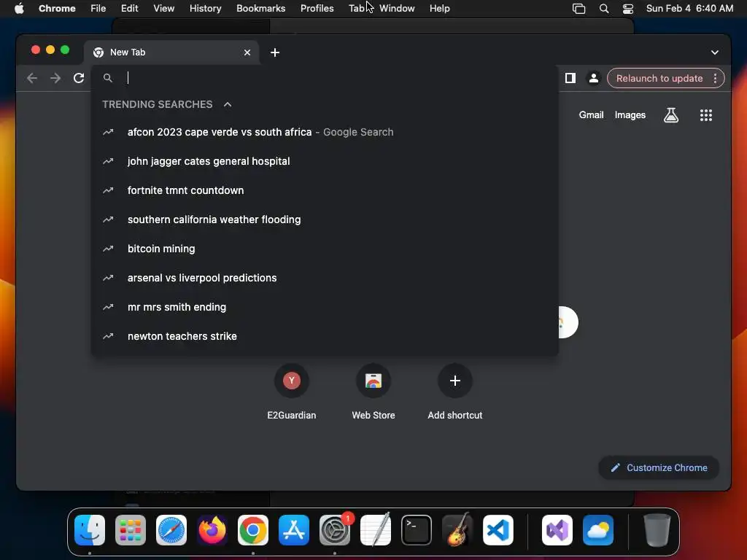Open App Store from the Dock

(x=294, y=530)
